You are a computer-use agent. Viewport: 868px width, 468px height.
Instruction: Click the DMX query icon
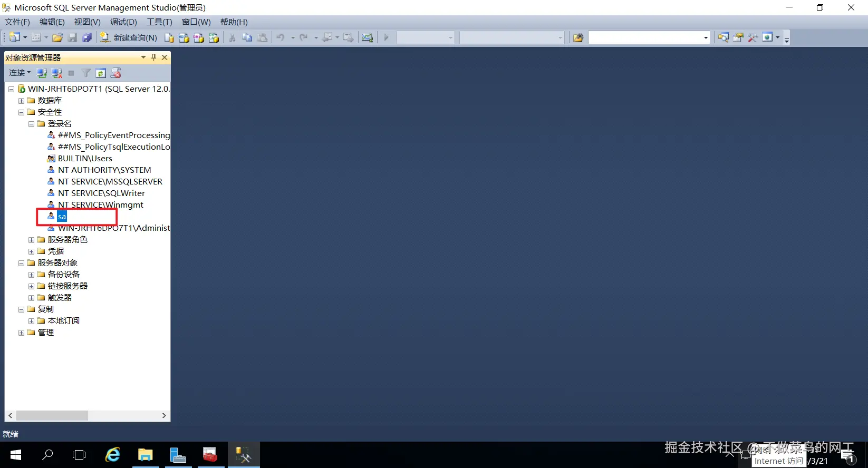[x=199, y=37]
